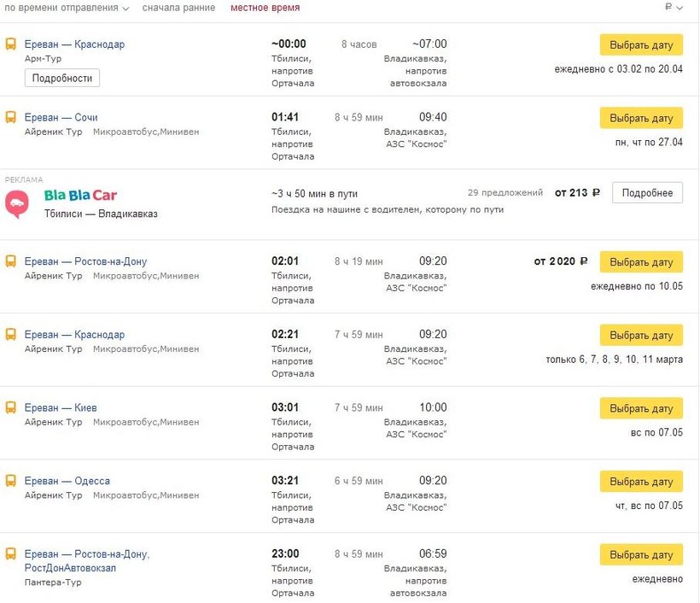Open the ruble currency dropdown
Screen dimensions: 700x603
[x=674, y=8]
